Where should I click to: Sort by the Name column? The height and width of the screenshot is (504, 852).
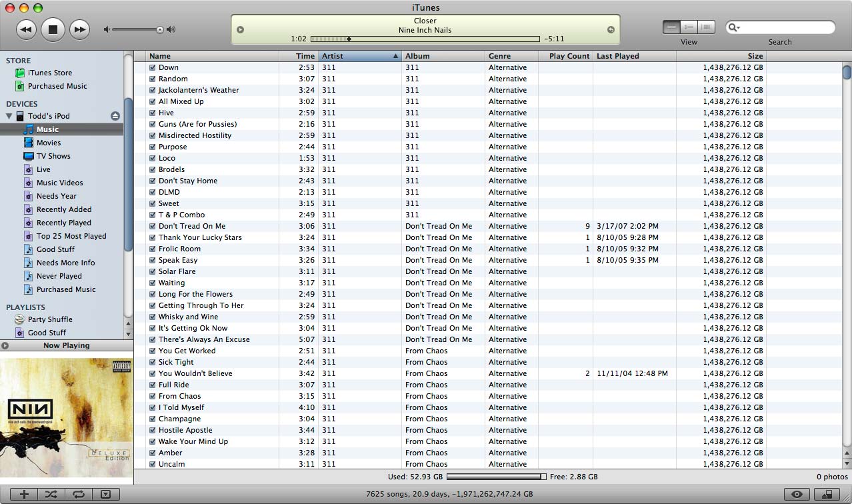[x=212, y=56]
